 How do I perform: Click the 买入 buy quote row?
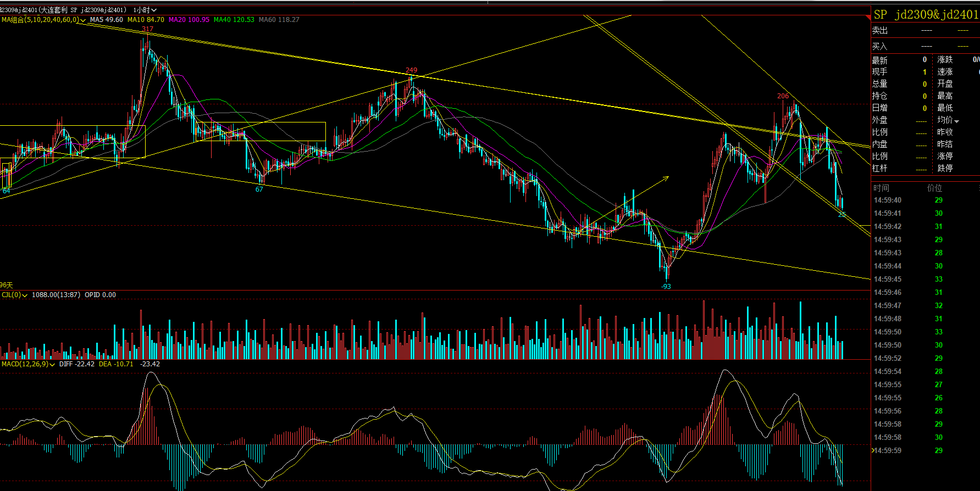923,46
